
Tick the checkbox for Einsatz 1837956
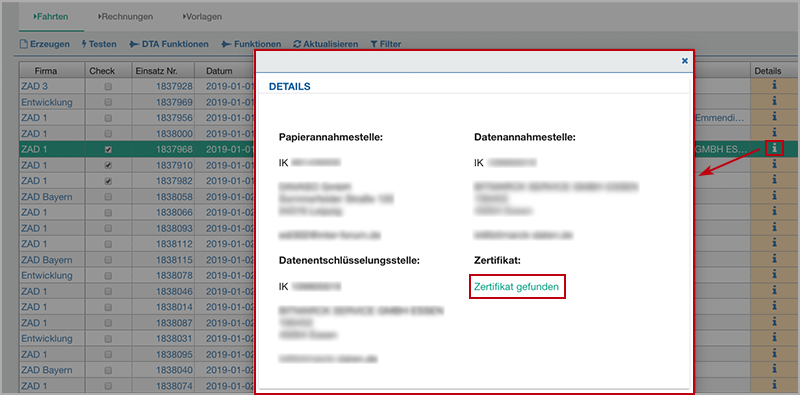pyautogui.click(x=108, y=118)
